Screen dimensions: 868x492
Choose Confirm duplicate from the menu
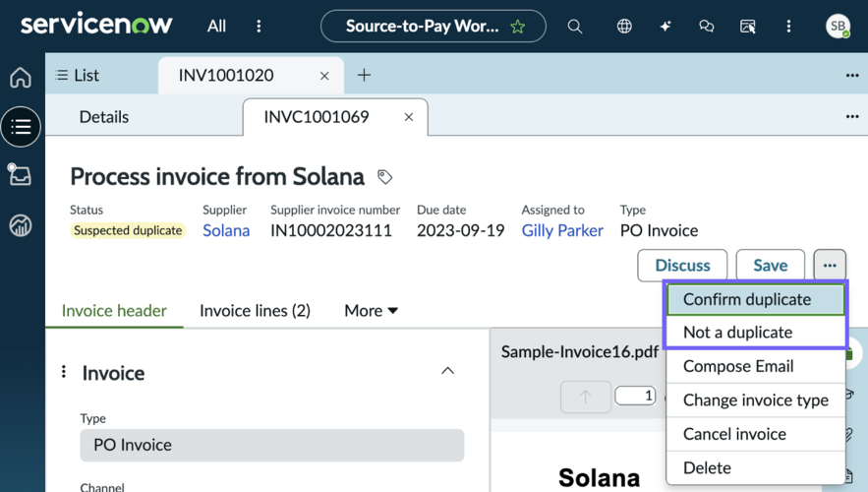[x=756, y=300]
